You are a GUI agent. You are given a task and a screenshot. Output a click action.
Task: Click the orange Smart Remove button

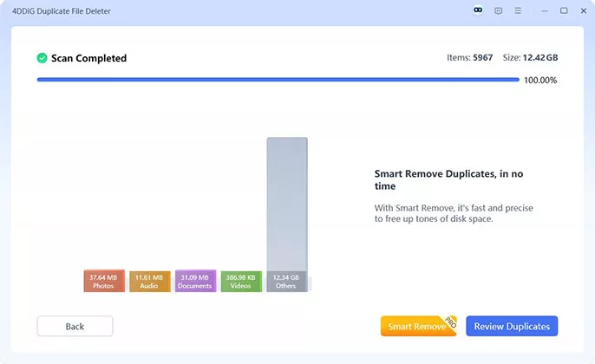pyautogui.click(x=416, y=327)
